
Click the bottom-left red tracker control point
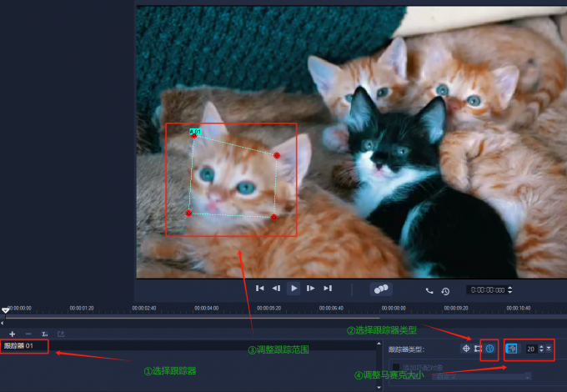click(188, 214)
